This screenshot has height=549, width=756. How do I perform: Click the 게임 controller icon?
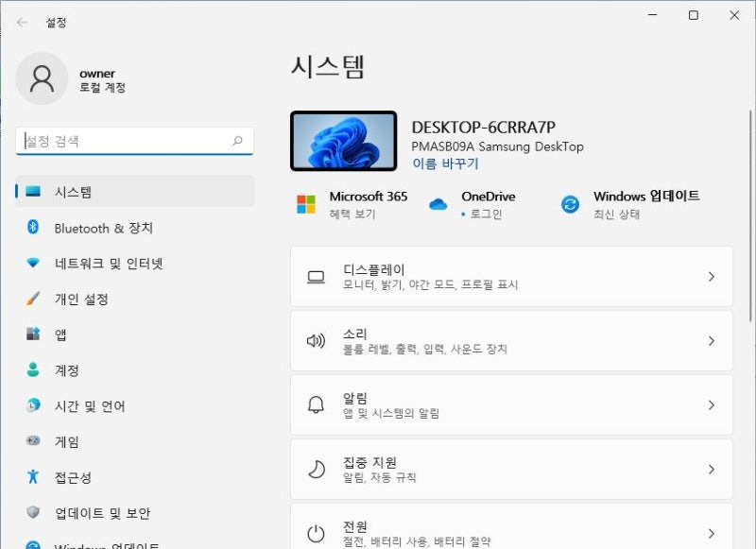pyautogui.click(x=33, y=440)
